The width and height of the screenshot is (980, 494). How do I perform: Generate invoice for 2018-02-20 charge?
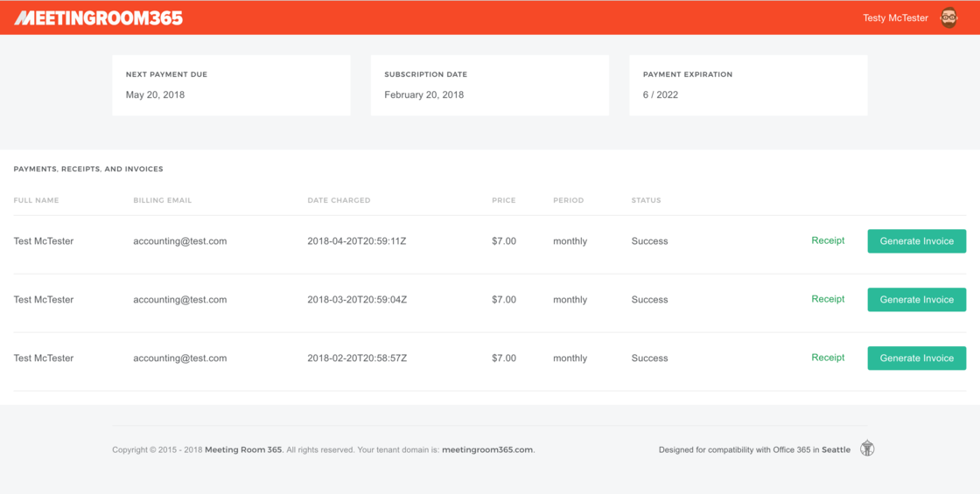(x=916, y=358)
